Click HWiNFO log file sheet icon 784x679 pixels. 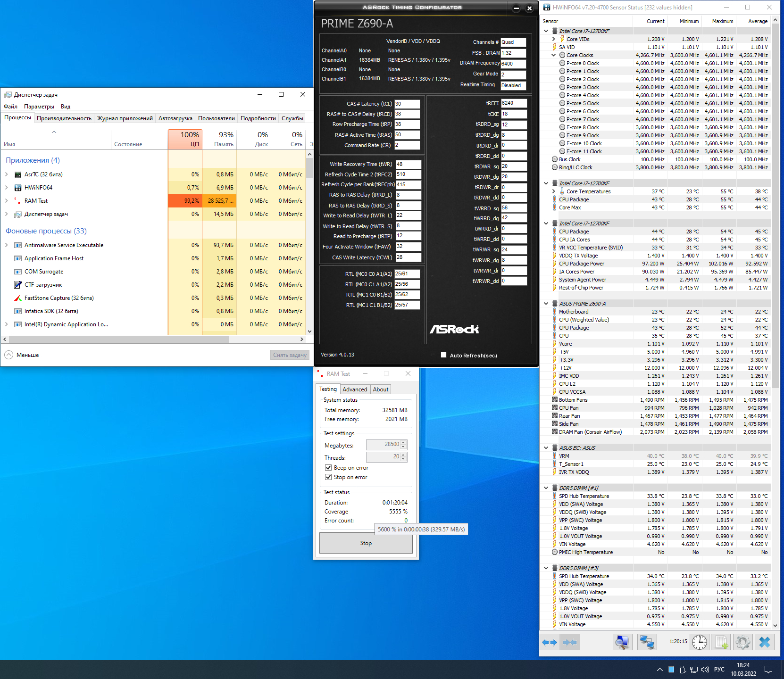coord(721,642)
